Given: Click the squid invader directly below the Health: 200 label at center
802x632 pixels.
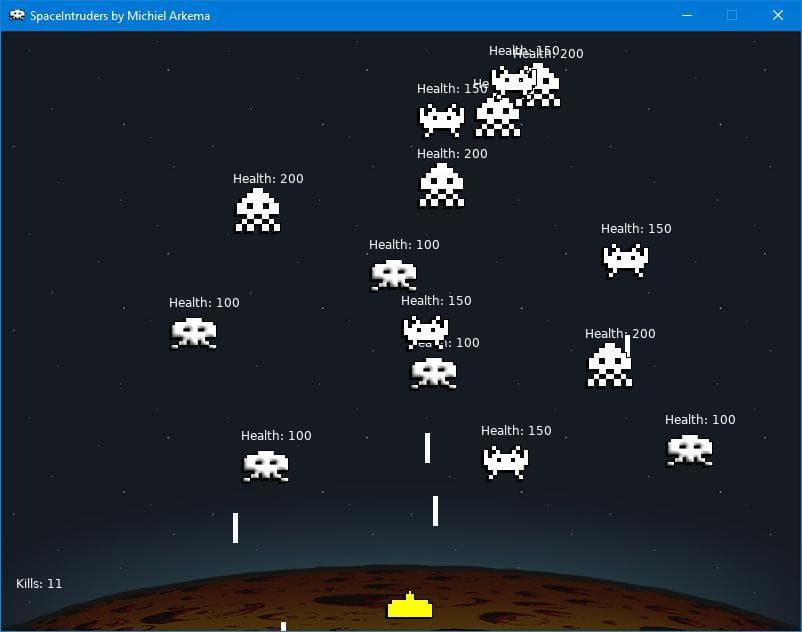Looking at the screenshot, I should pos(442,185).
